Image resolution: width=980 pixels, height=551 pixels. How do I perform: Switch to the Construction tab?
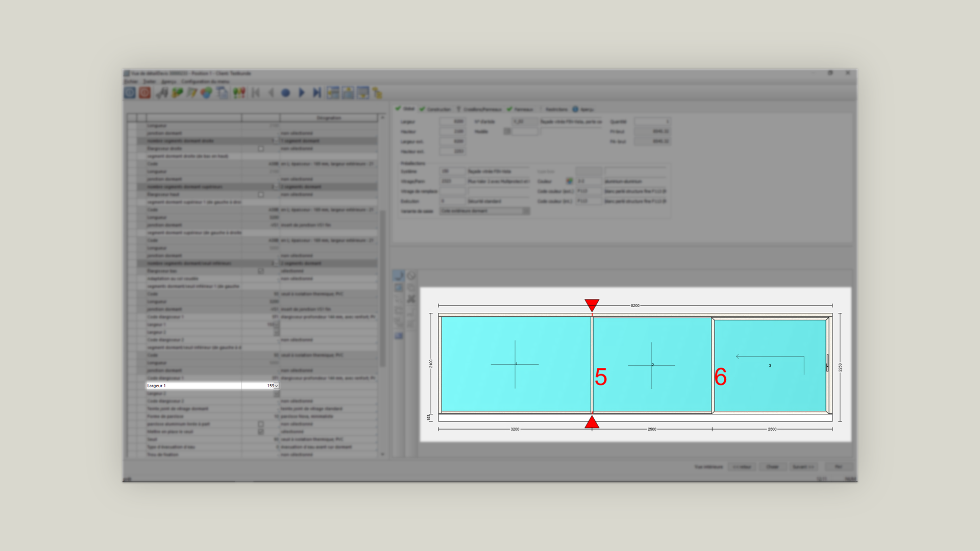tap(435, 109)
